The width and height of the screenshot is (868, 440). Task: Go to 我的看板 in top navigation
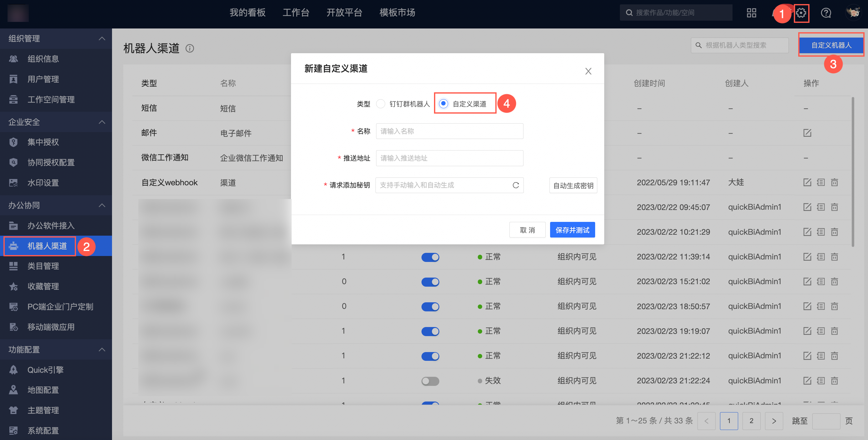[248, 13]
